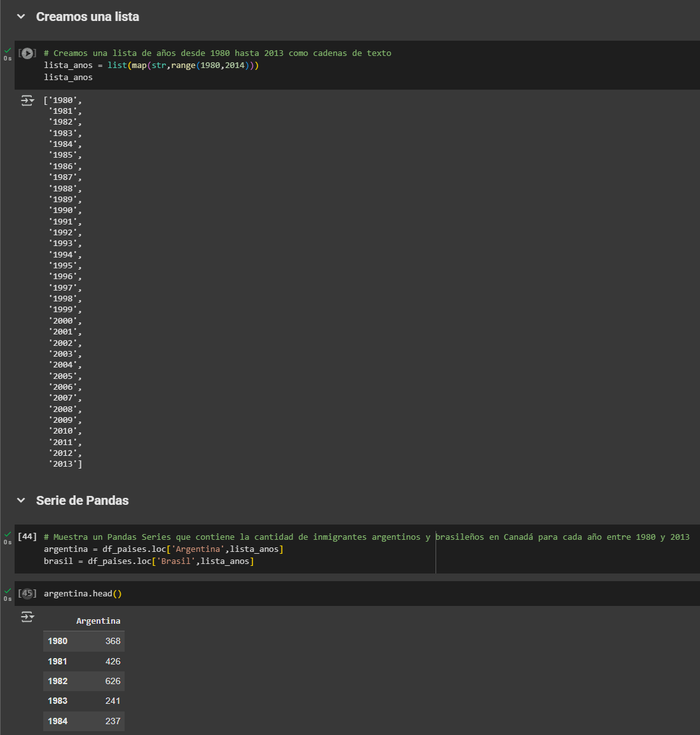Place cursor in the 'argentina.head()' code line
The width and height of the screenshot is (700, 735).
(x=83, y=593)
